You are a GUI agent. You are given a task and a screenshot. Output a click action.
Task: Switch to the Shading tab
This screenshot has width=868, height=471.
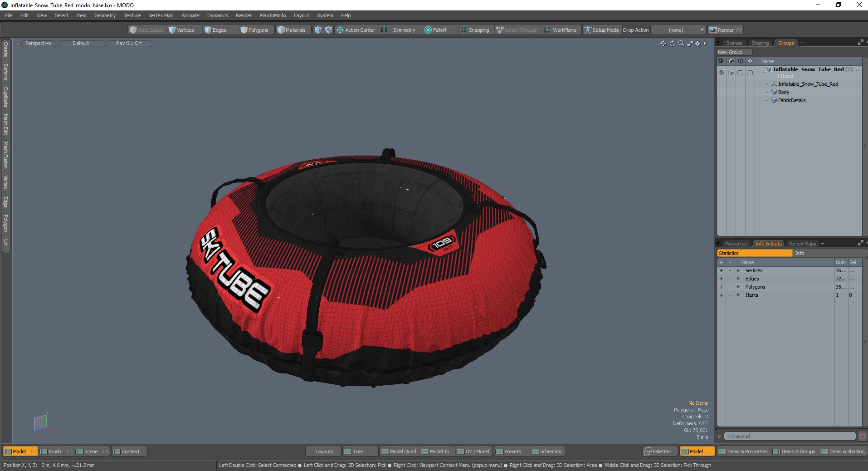[x=760, y=43]
